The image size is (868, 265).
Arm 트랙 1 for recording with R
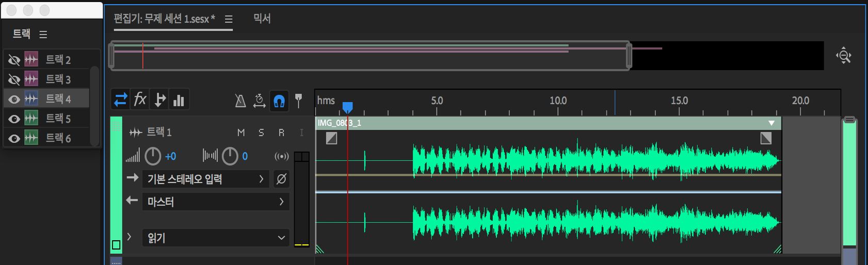tap(281, 132)
